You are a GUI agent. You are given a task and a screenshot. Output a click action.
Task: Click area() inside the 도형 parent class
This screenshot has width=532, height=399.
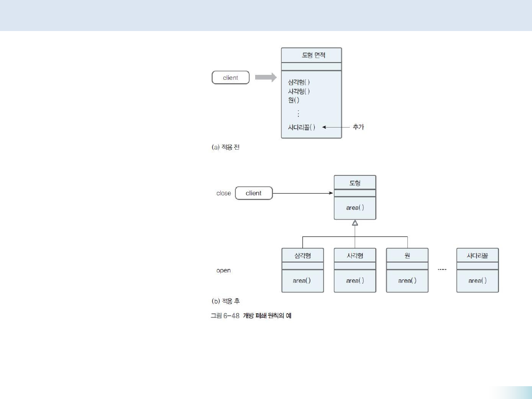pos(355,208)
